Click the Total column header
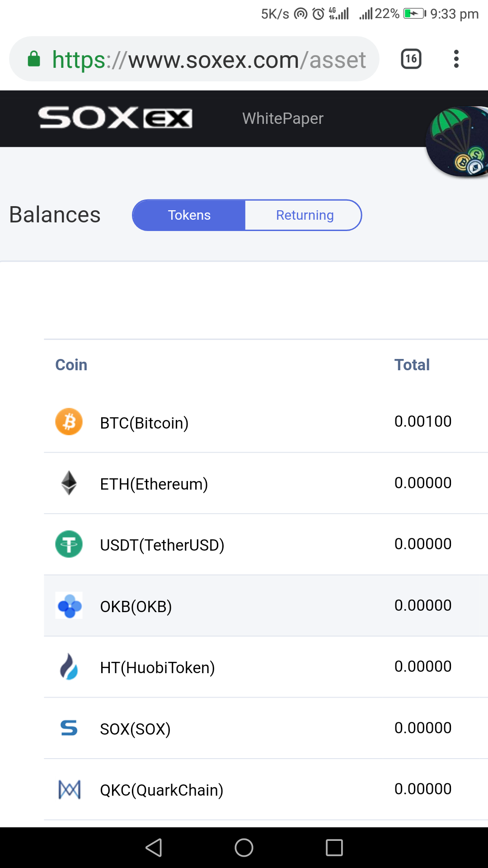 pos(412,365)
